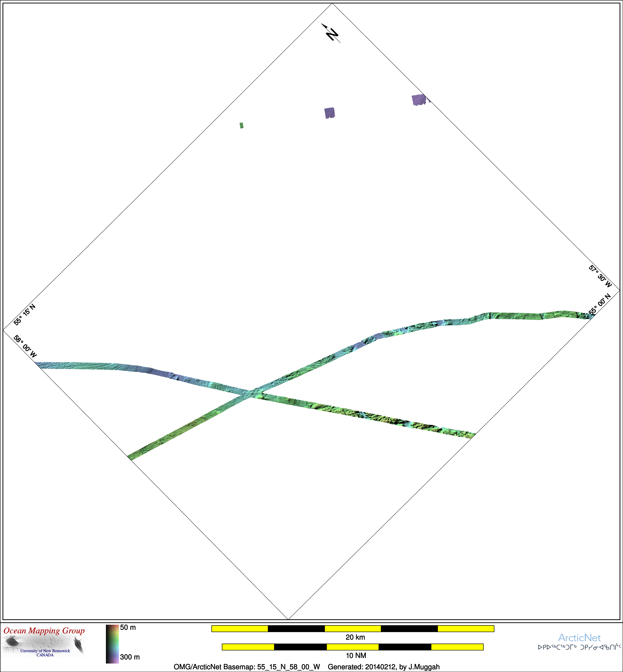The width and height of the screenshot is (623, 672).
Task: Click the 50 m depth label
Action: tap(128, 628)
